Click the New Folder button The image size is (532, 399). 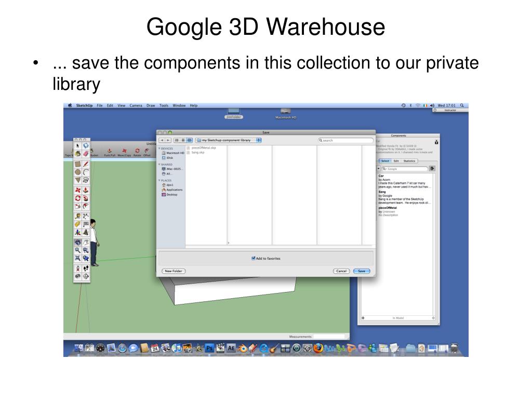[174, 271]
